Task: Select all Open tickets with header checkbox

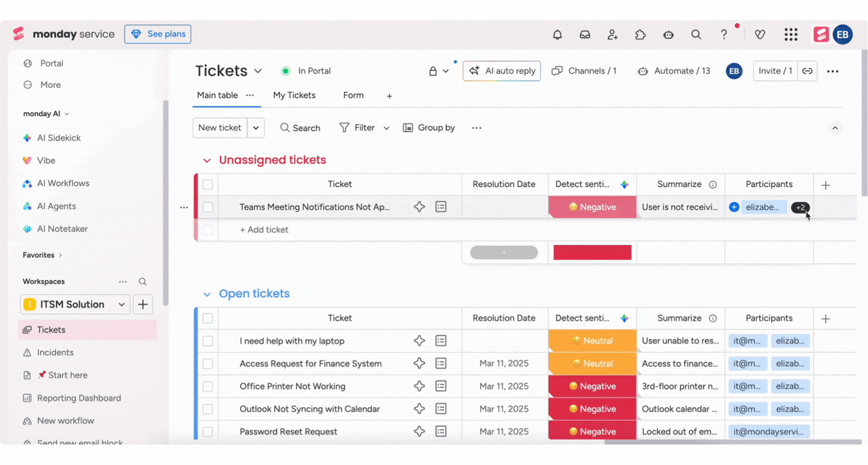Action: pos(207,318)
